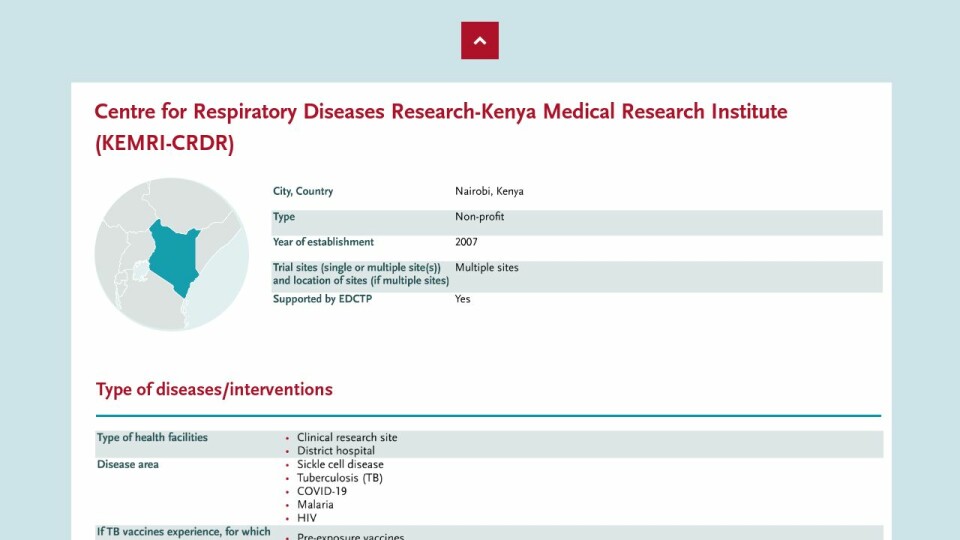Click the 'Year of establishment' label
The image size is (960, 540).
click(323, 242)
